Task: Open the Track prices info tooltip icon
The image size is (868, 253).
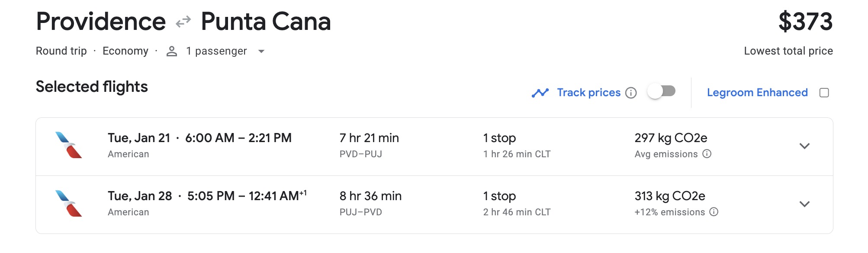Action: pyautogui.click(x=631, y=92)
